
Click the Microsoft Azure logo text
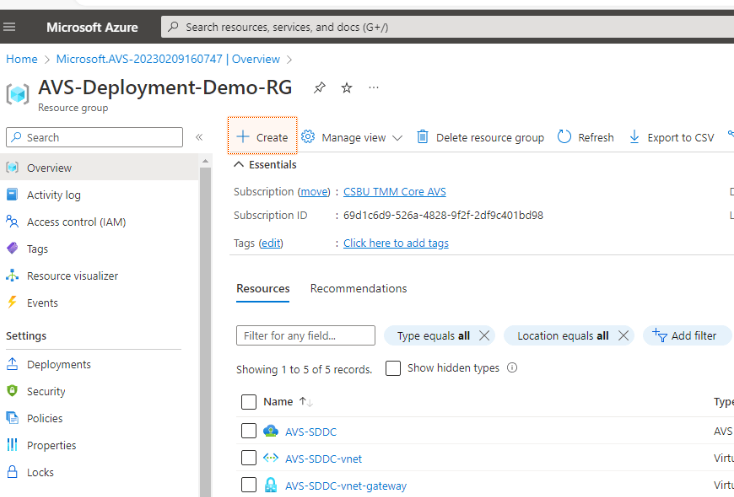click(92, 27)
